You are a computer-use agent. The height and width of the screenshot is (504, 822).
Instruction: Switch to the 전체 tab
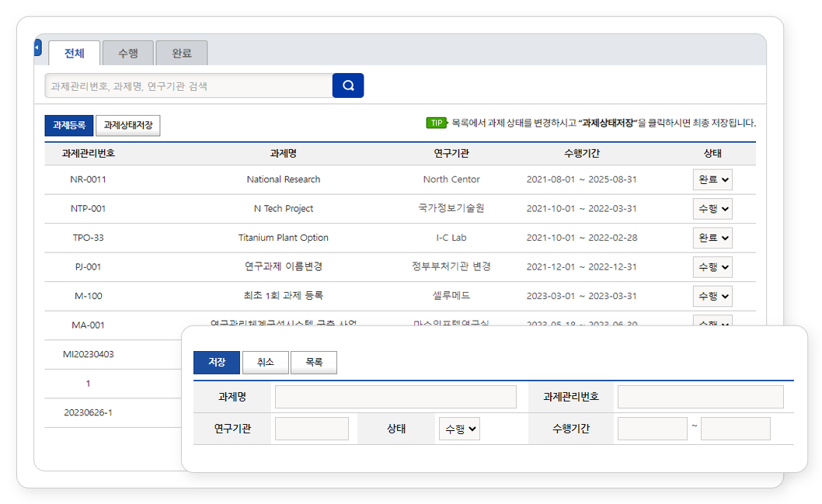pos(75,54)
